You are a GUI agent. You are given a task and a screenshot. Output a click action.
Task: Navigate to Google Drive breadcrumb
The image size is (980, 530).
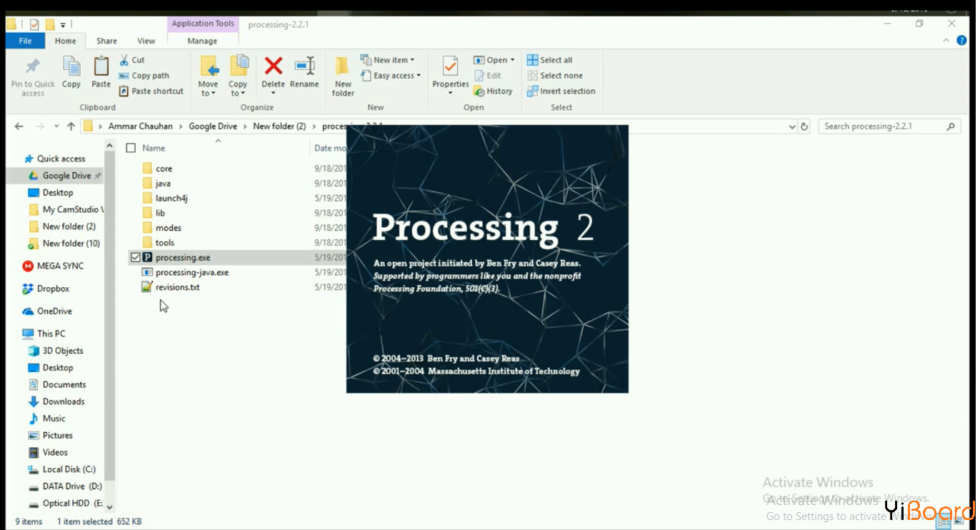pyautogui.click(x=213, y=126)
